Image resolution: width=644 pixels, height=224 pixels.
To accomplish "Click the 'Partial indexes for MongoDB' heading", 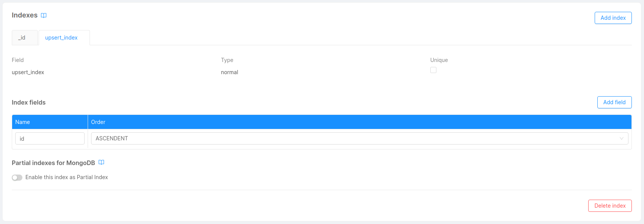I will (54, 163).
